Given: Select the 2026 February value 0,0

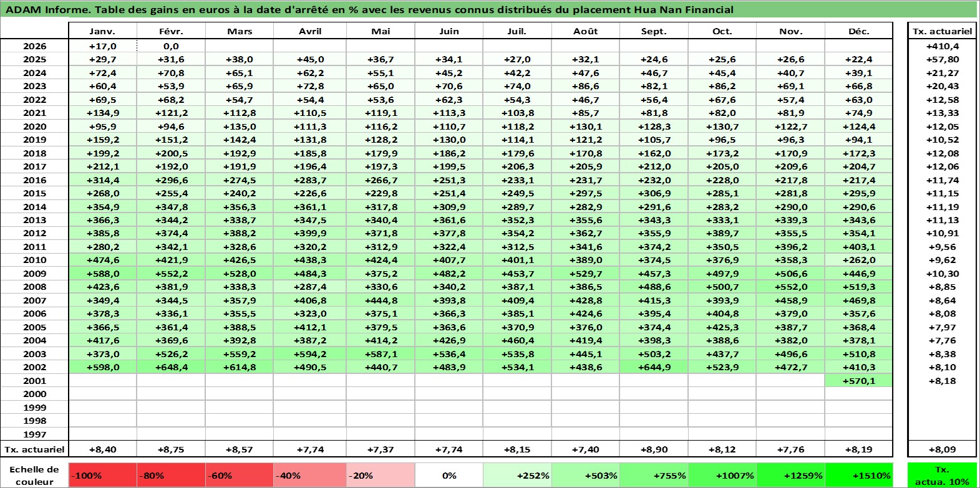Looking at the screenshot, I should 171,46.
